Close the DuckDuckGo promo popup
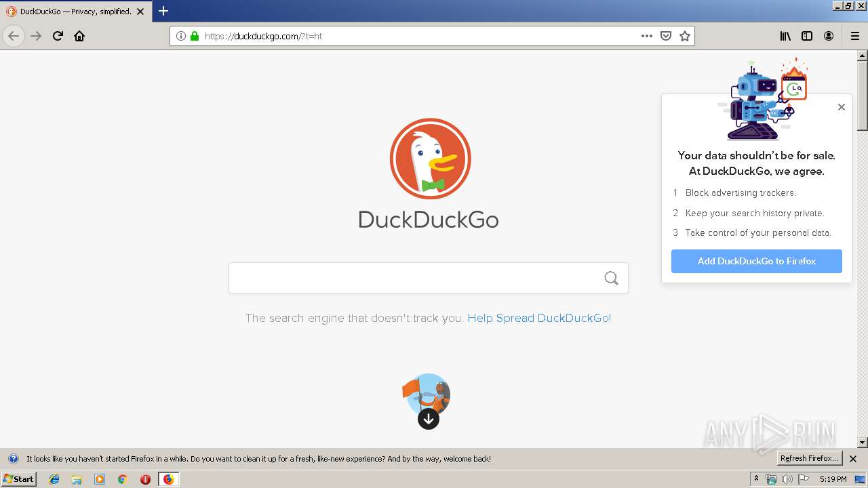Image resolution: width=868 pixels, height=488 pixels. click(x=842, y=107)
